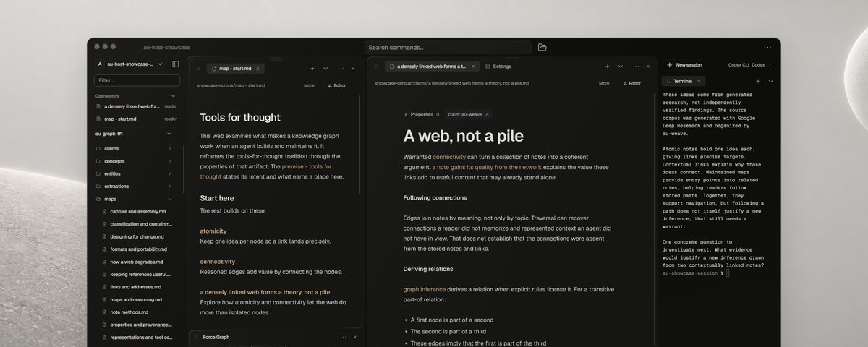Close the 'a densely linked web forms a t...' tab

point(474,66)
